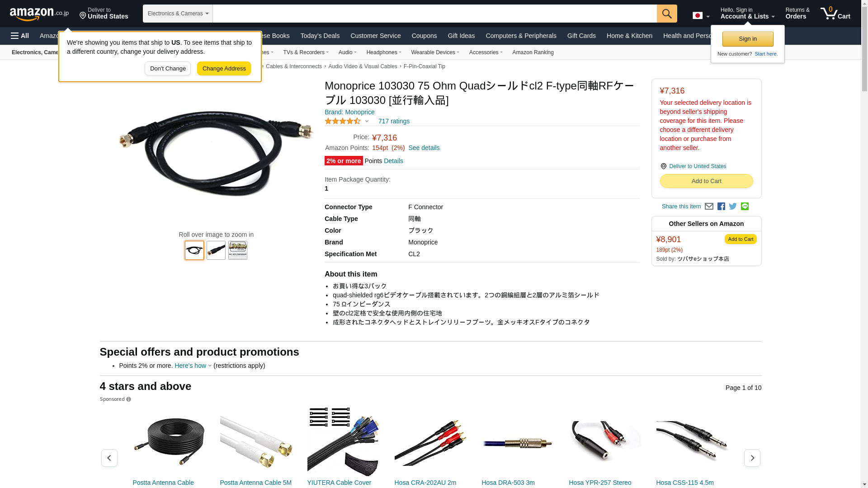Select second cable connector thumbnail
Viewport: 868px width, 488px height.
pyautogui.click(x=216, y=250)
